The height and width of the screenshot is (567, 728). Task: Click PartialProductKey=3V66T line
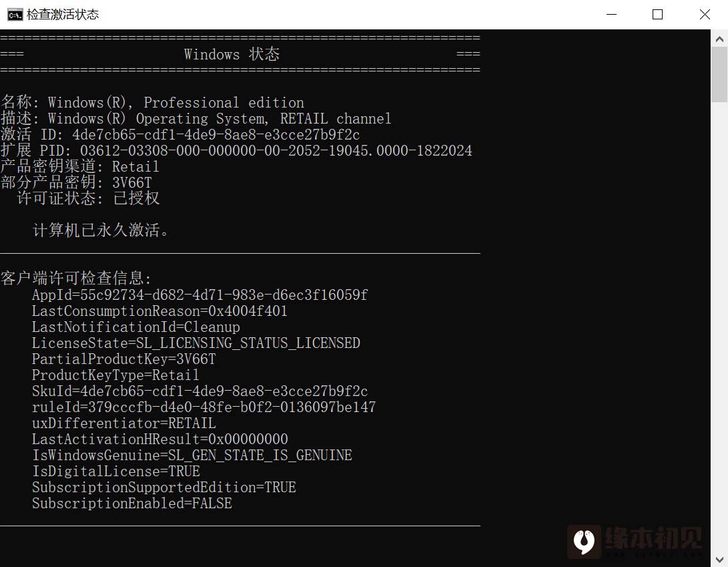coord(123,359)
